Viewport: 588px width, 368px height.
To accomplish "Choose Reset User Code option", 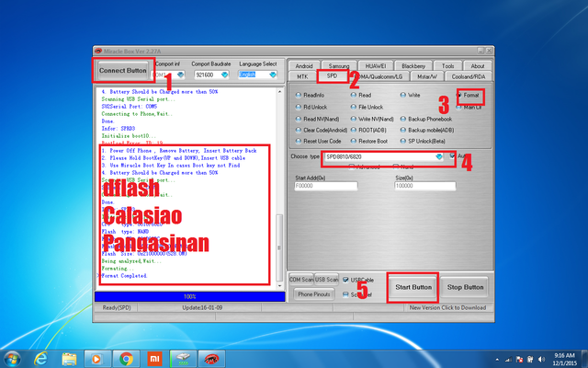I will click(319, 141).
